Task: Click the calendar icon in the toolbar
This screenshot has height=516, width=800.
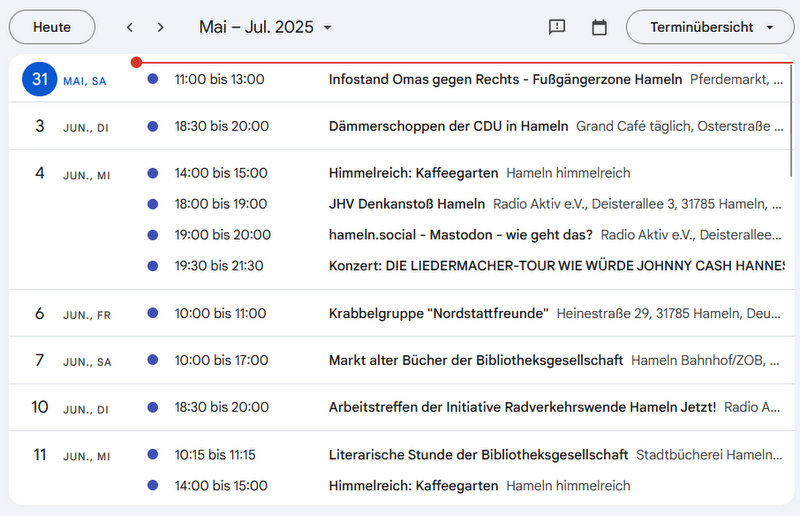Action: tap(599, 27)
